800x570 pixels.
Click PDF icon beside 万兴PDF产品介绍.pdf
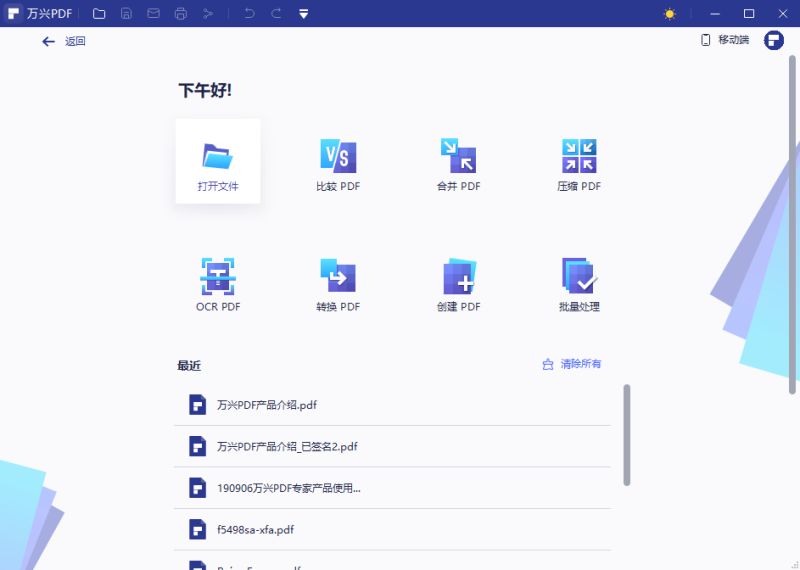pos(197,405)
